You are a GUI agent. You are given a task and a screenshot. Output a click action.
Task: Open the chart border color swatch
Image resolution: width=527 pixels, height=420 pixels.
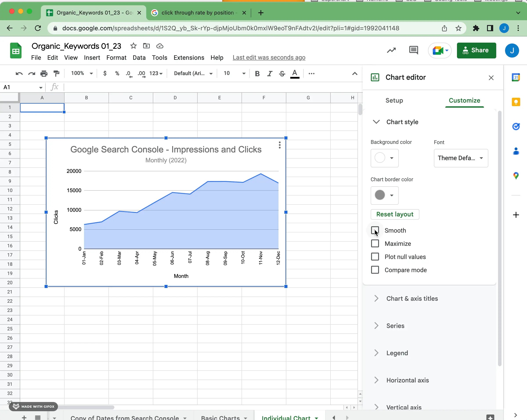(x=384, y=195)
